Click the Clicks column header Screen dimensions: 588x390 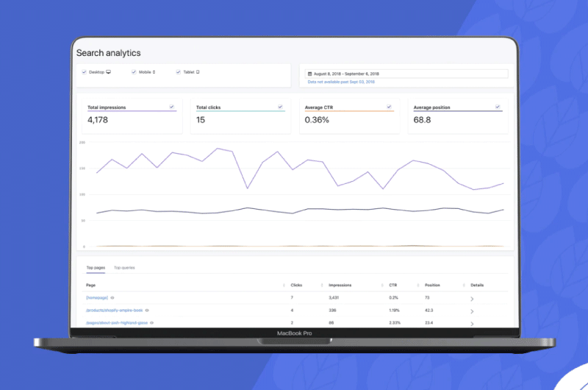coord(296,286)
